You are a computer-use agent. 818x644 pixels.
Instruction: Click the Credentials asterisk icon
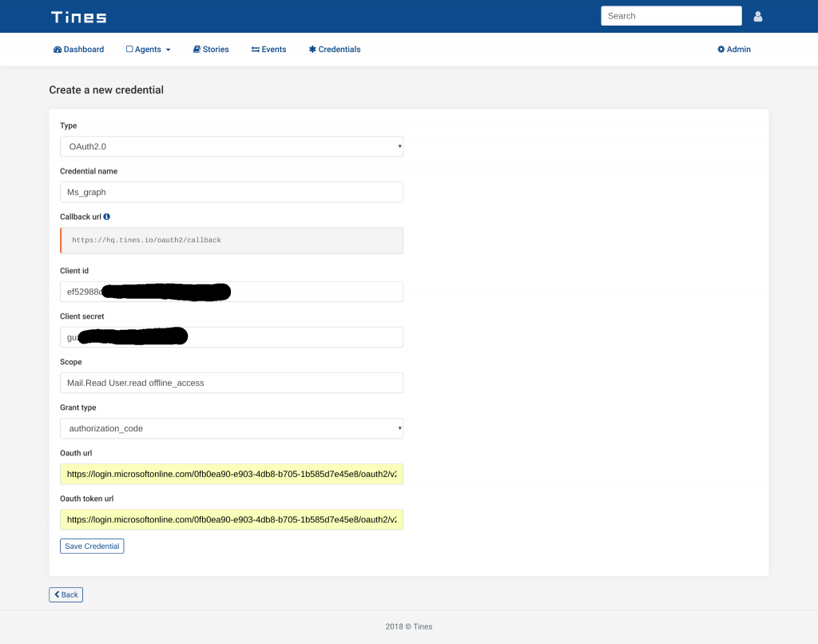pyautogui.click(x=312, y=50)
